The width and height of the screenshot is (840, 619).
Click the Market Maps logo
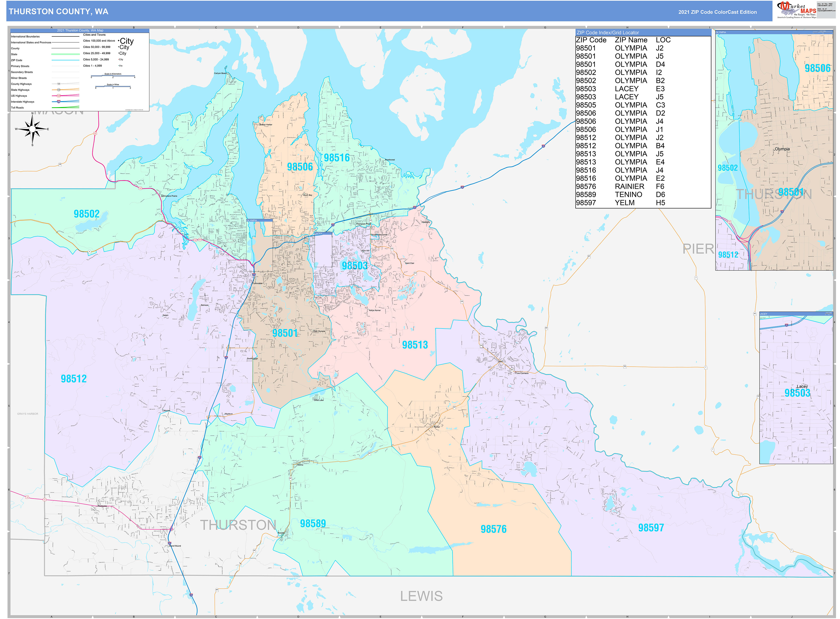796,10
